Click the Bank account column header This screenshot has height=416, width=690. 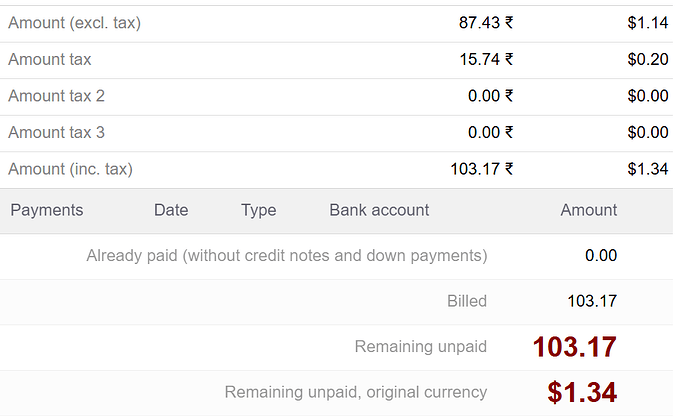tap(379, 210)
